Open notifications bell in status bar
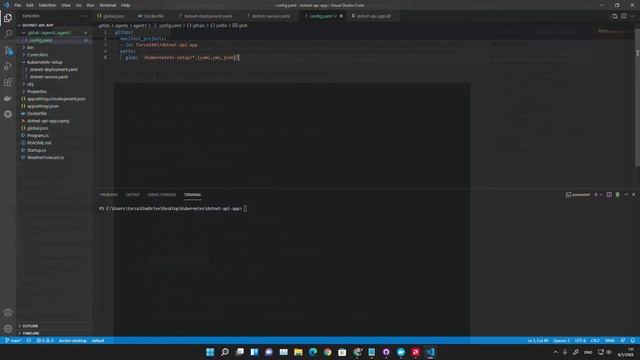The image size is (640, 360). (x=633, y=340)
